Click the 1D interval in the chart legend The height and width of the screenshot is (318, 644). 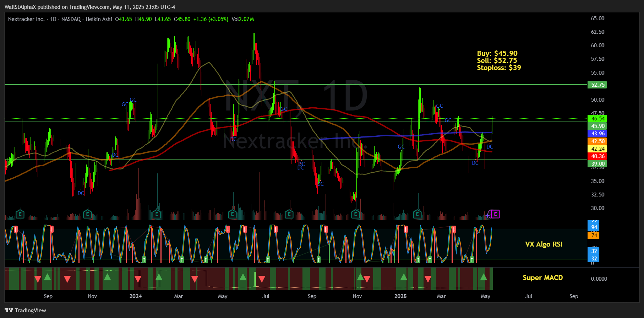(x=53, y=19)
